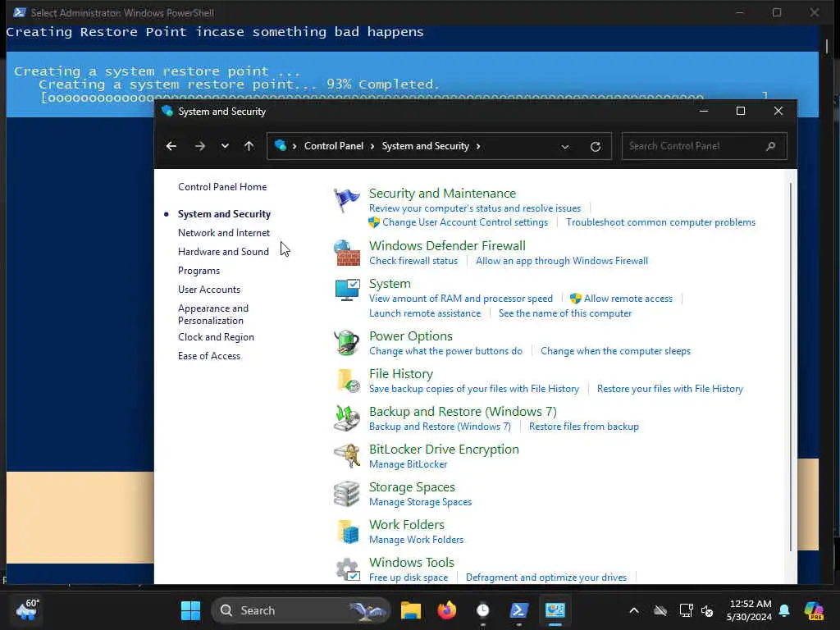Select Clock and Region category
This screenshot has width=840, height=630.
click(216, 337)
